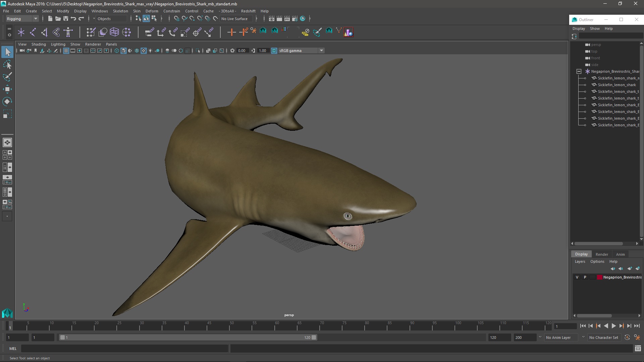Image resolution: width=644 pixels, height=362 pixels.
Task: Open the Render View icon
Action: coord(272,19)
